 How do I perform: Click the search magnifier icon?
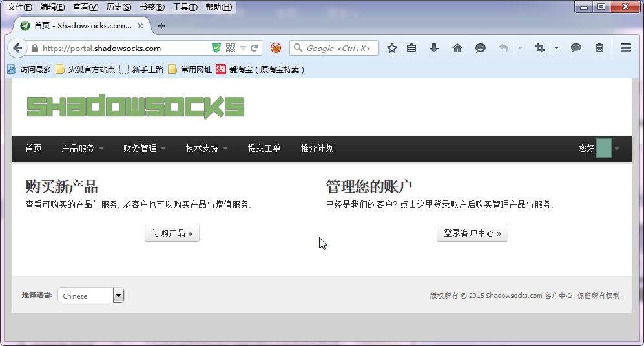tap(298, 48)
